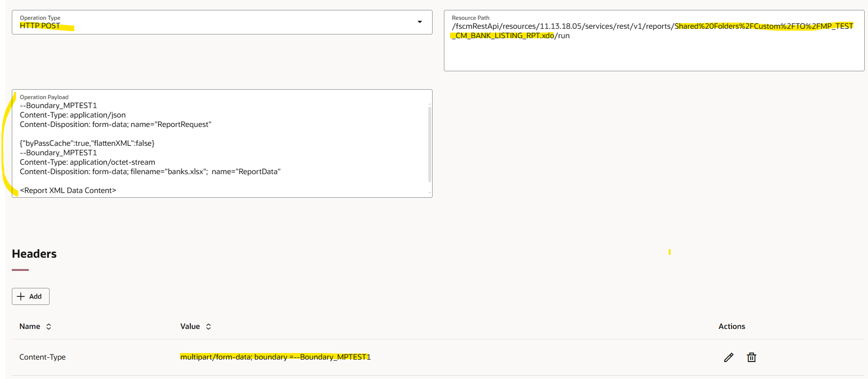Viewport: 868px width, 379px height.
Task: Click the Report XML Data Content line
Action: coord(68,190)
